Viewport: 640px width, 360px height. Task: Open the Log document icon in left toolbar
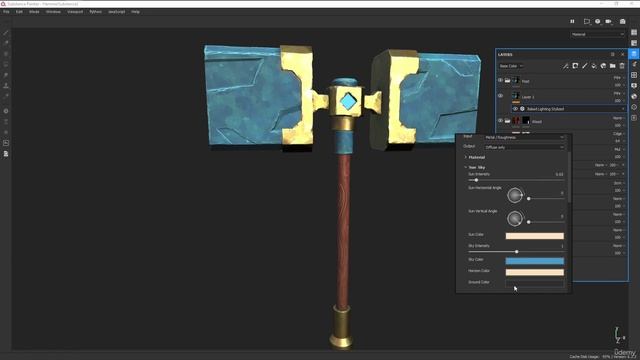pyautogui.click(x=6, y=154)
